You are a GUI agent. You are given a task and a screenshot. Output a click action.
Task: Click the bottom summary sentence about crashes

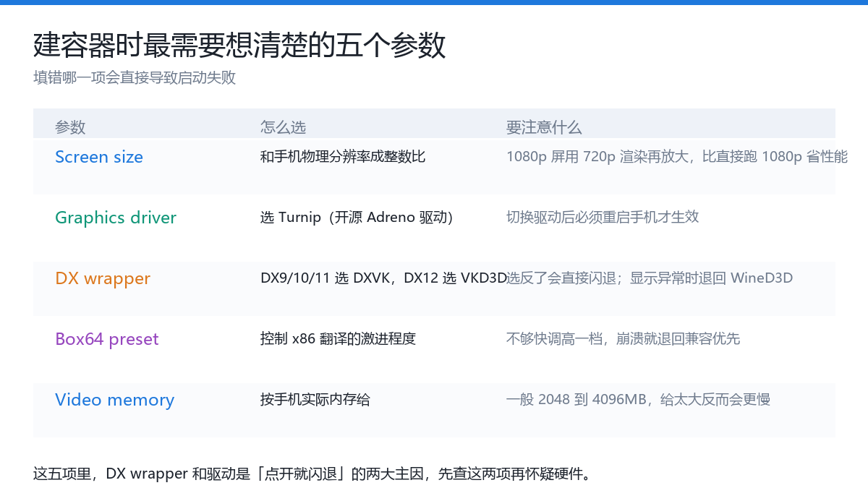[x=312, y=474]
